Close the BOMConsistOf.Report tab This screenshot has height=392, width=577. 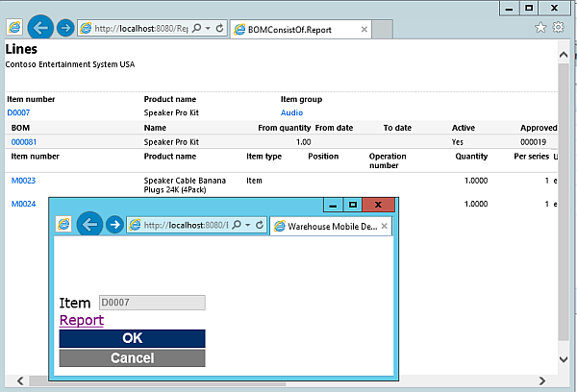(x=364, y=30)
